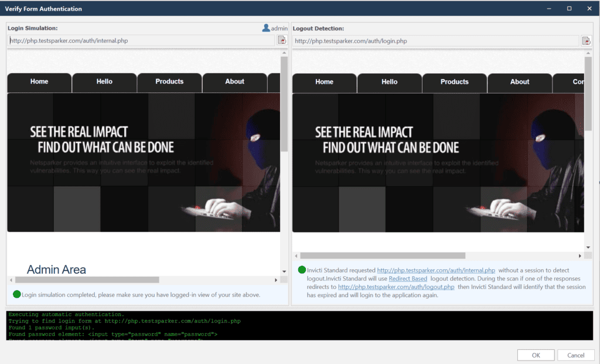Image resolution: width=600 pixels, height=364 pixels.
Task: Click Login Simulation vertical scrollbar thumb
Action: tap(284, 104)
